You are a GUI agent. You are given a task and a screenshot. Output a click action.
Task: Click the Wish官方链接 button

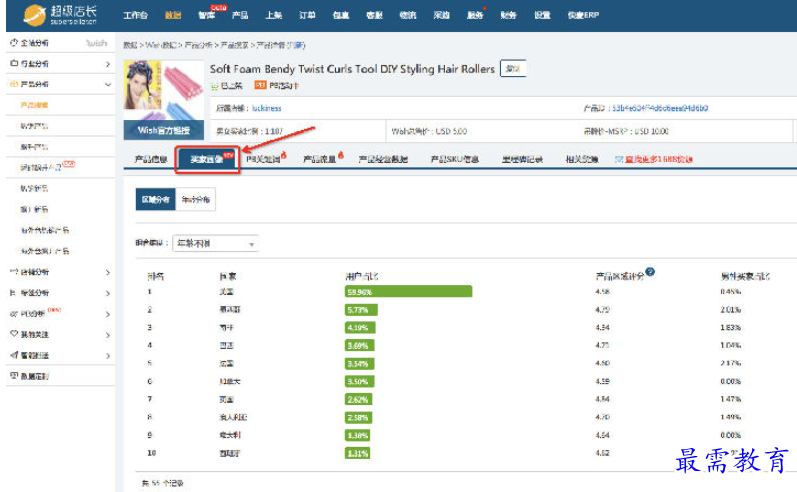click(164, 131)
